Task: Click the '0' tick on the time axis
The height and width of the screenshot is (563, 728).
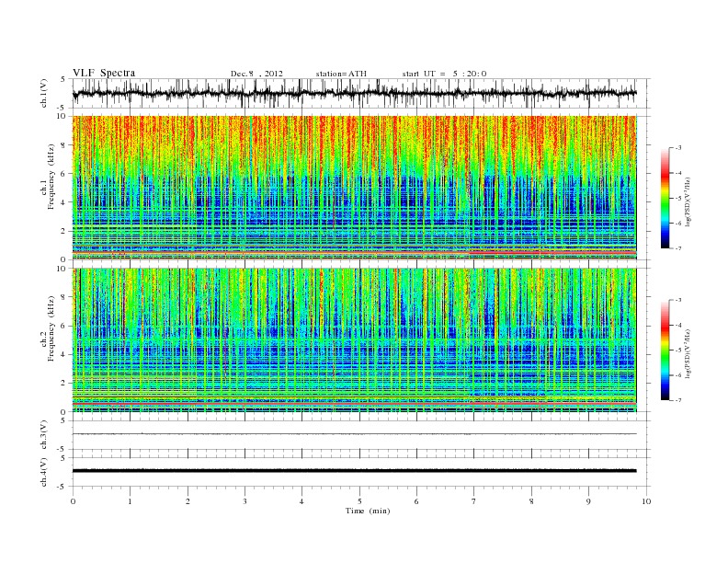Action: click(x=73, y=501)
